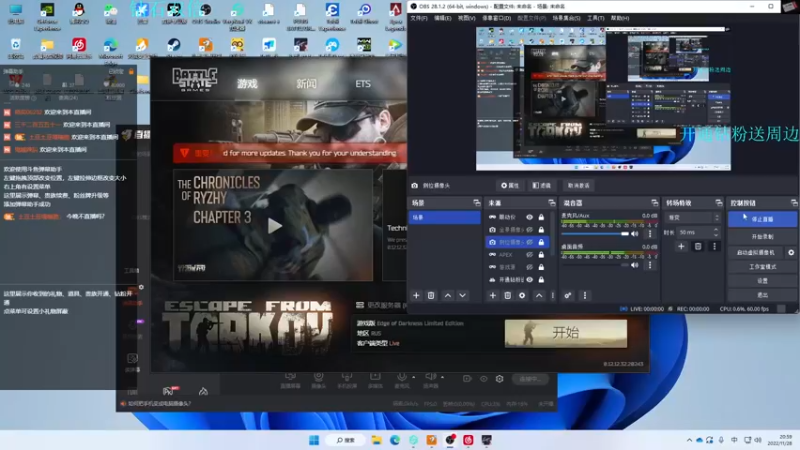The height and width of the screenshot is (450, 800).
Task: Click 工作室模式 studio mode button
Action: pyautogui.click(x=762, y=267)
